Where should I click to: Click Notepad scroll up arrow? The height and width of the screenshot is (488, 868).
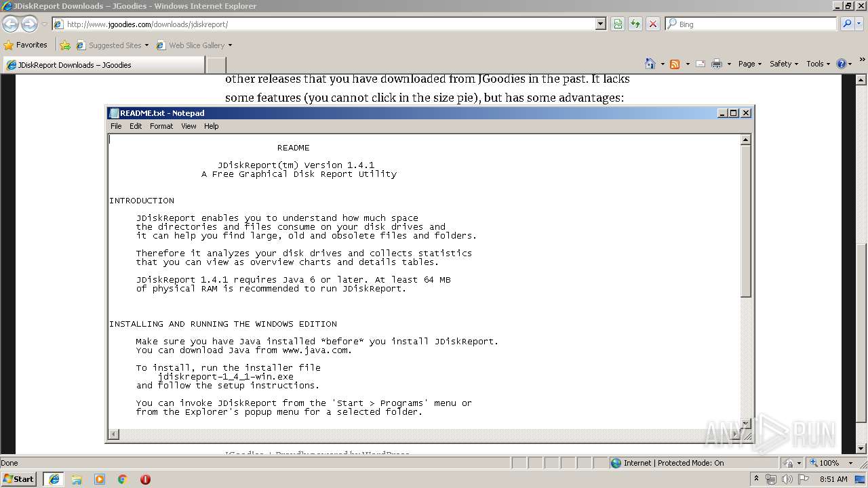(x=746, y=140)
